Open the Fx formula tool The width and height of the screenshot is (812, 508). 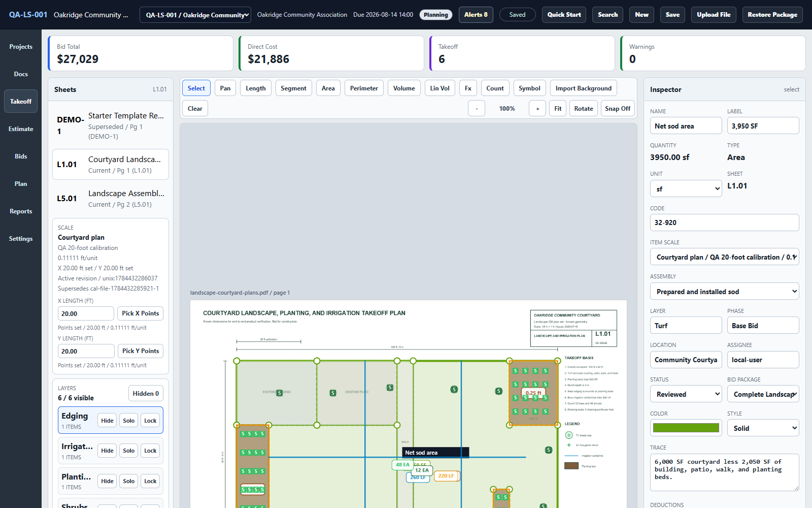(468, 88)
